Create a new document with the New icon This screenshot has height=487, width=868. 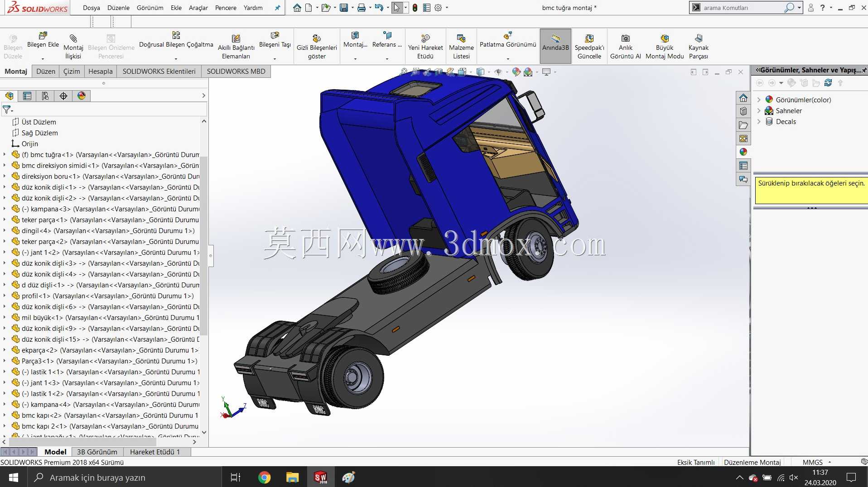(x=309, y=8)
